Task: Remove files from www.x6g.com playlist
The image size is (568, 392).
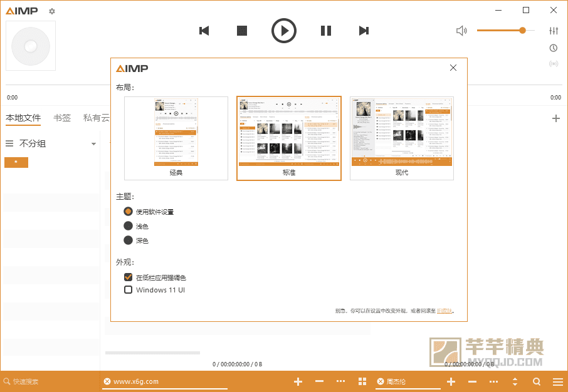Action: 319,381
